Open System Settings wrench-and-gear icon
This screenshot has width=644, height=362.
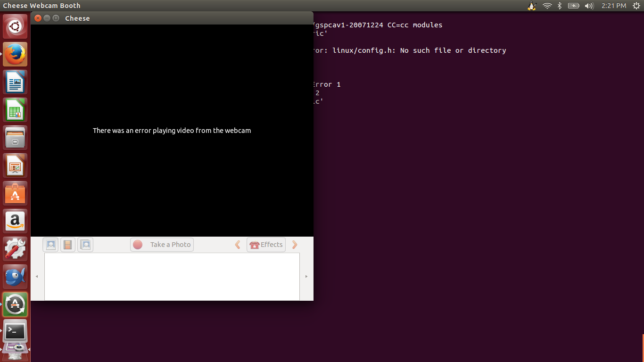coord(15,249)
